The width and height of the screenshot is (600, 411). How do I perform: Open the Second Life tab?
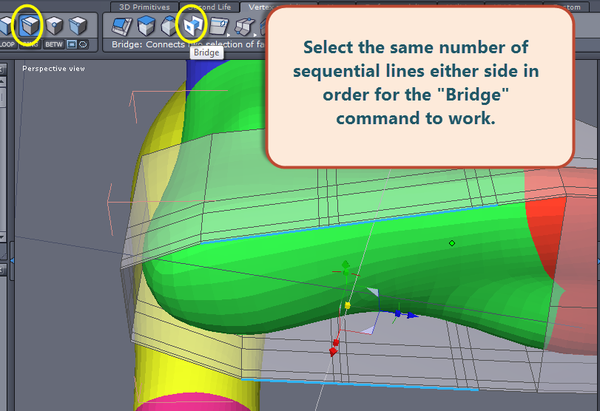(209, 7)
